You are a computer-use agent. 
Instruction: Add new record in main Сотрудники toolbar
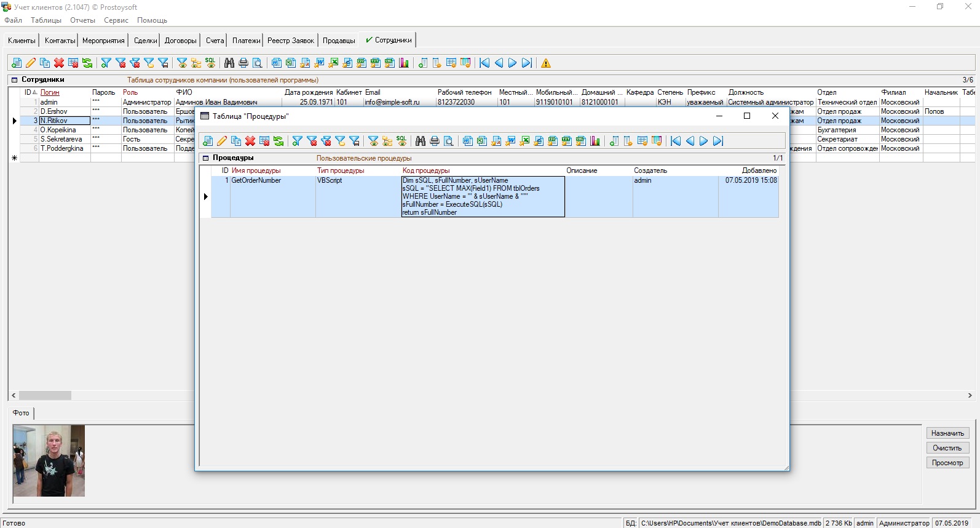(x=17, y=63)
